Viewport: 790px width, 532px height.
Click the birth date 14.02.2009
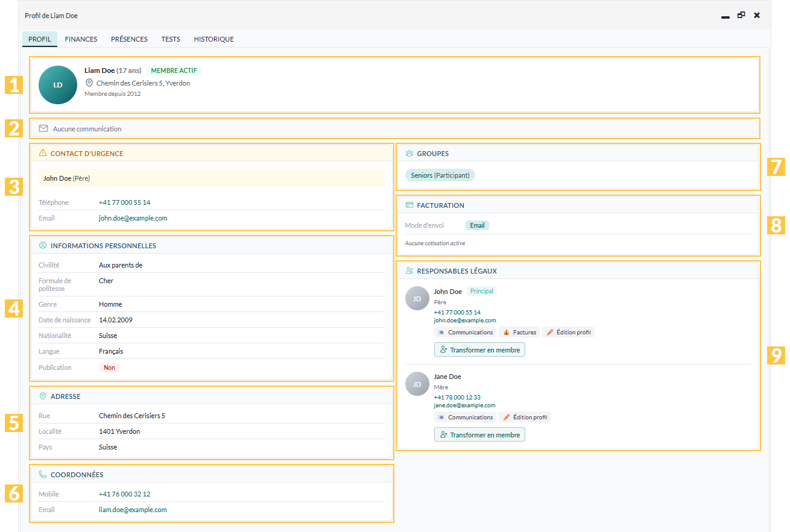tap(116, 320)
